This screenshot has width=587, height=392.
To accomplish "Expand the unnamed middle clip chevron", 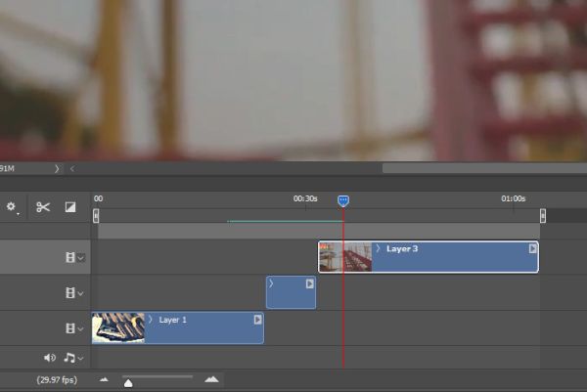I will pos(271,283).
